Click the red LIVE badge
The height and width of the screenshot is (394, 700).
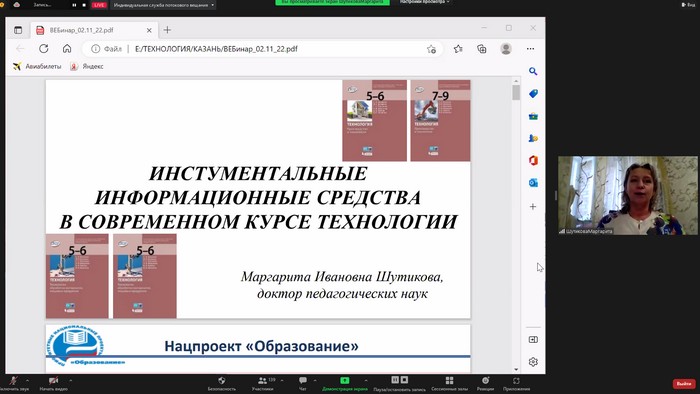(99, 5)
